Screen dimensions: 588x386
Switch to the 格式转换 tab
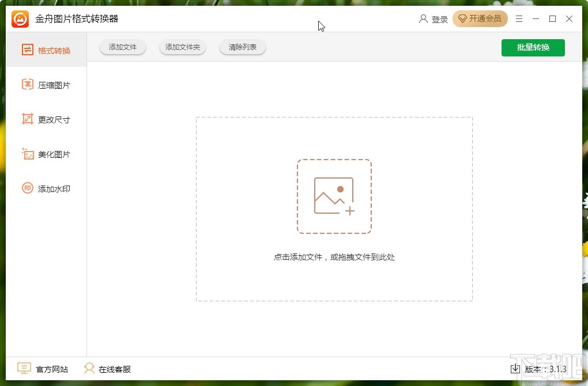47,50
